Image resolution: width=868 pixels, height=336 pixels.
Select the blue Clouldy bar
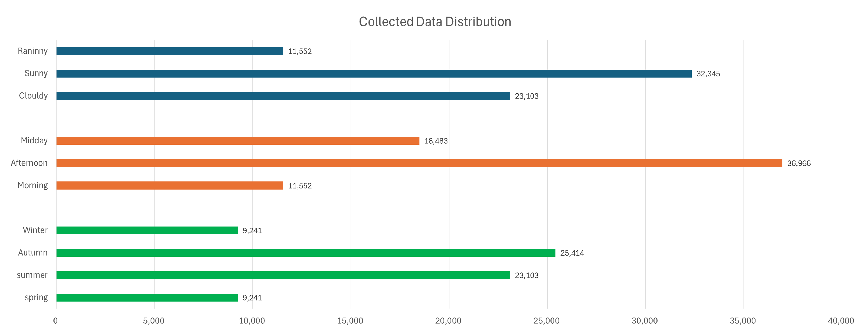pos(283,96)
